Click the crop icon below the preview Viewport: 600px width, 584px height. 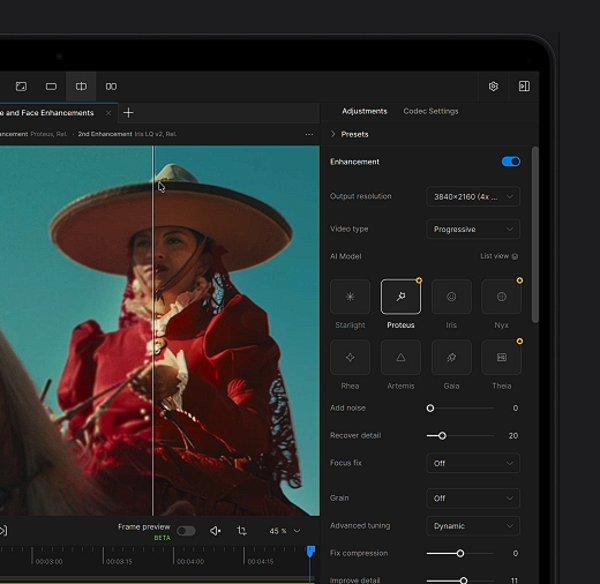coord(242,531)
